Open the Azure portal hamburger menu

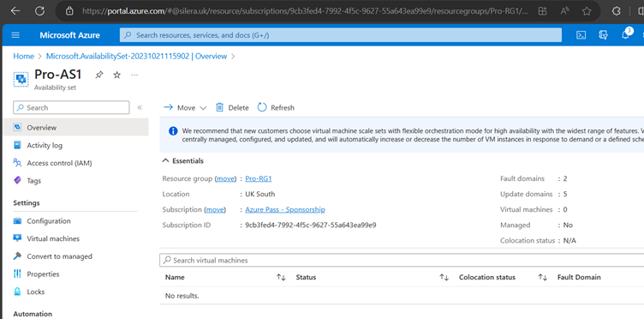pos(15,35)
